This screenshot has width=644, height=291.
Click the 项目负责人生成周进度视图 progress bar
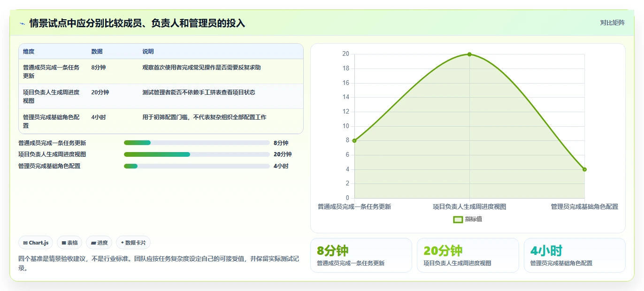pos(197,154)
